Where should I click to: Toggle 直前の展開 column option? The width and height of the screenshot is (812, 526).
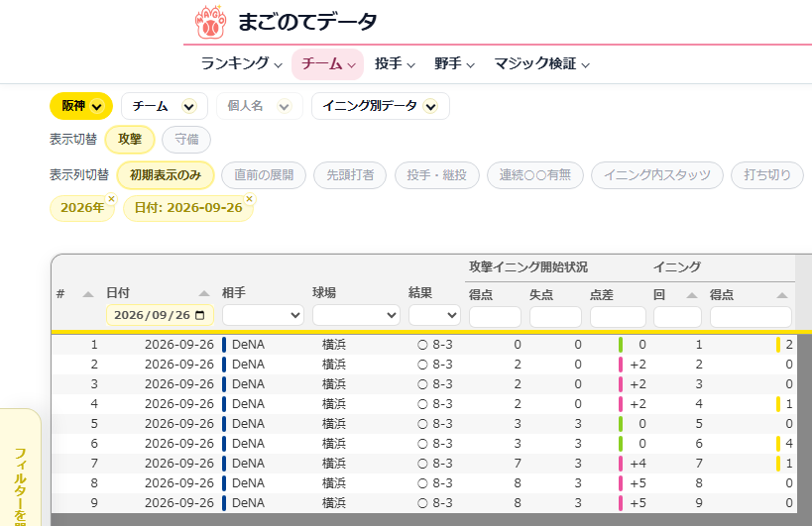264,175
